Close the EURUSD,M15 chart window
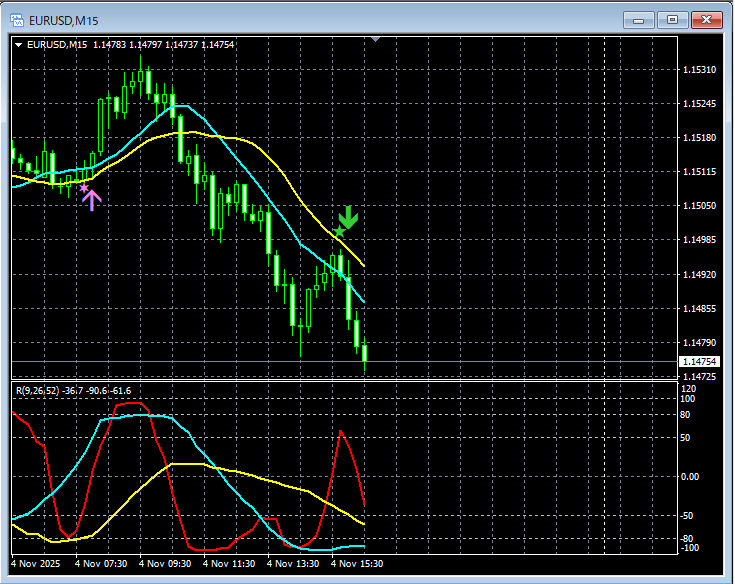This screenshot has height=584, width=735. (x=706, y=20)
